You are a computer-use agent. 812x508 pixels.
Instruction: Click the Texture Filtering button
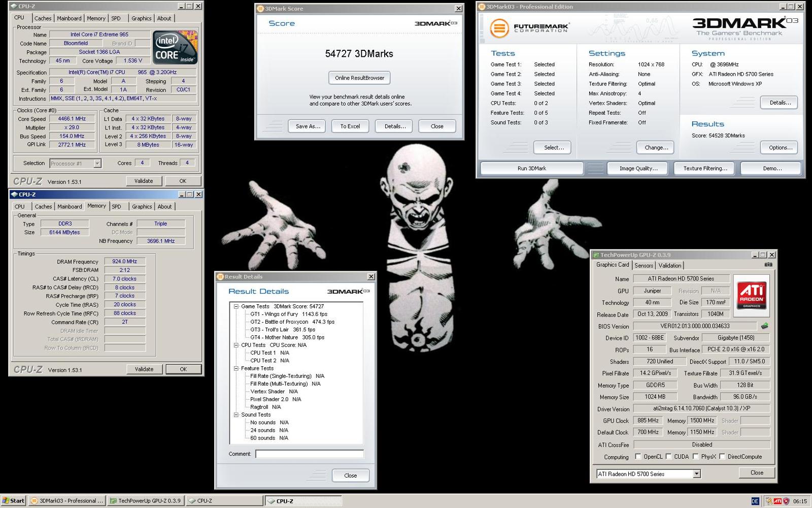click(705, 168)
